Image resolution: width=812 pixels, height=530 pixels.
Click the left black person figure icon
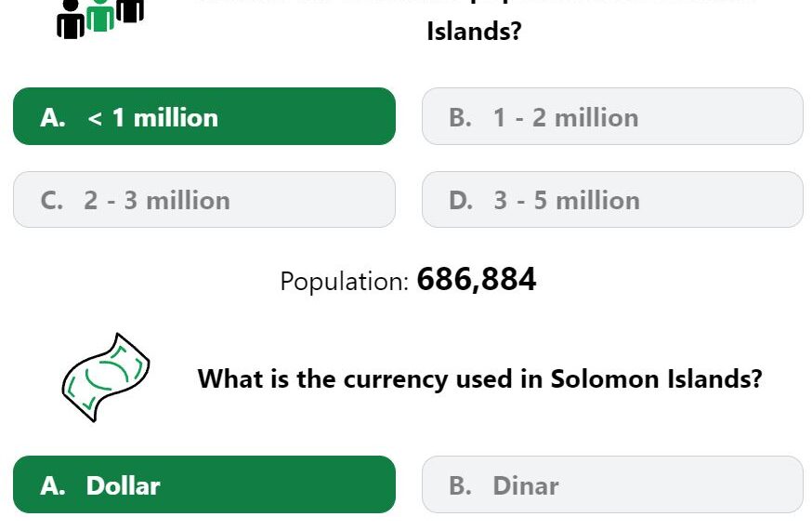71,20
